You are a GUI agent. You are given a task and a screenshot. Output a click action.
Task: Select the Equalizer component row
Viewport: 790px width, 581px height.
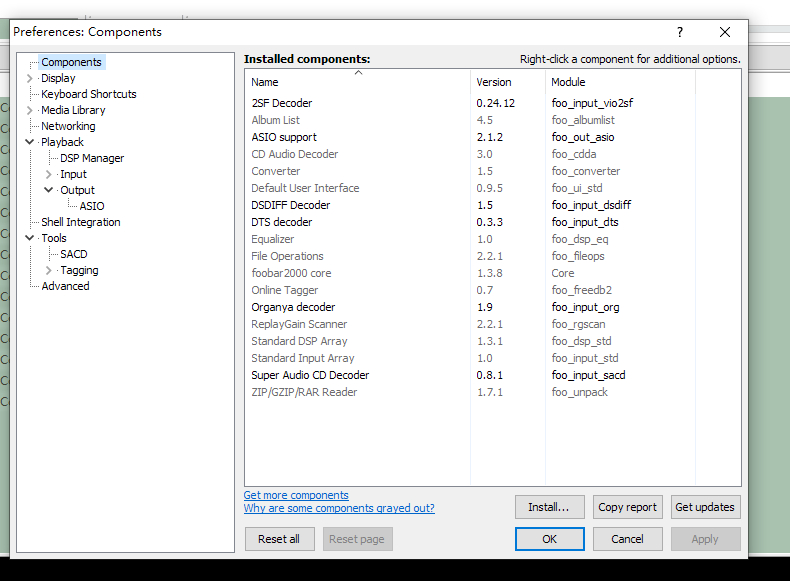pyautogui.click(x=493, y=239)
